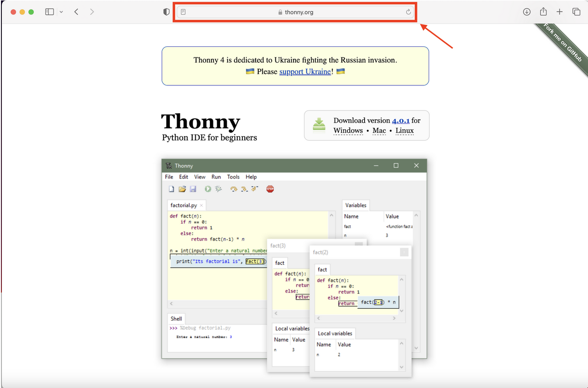Click Thonny's New file toolbar icon
Screen dimensions: 588x388
[x=171, y=189]
